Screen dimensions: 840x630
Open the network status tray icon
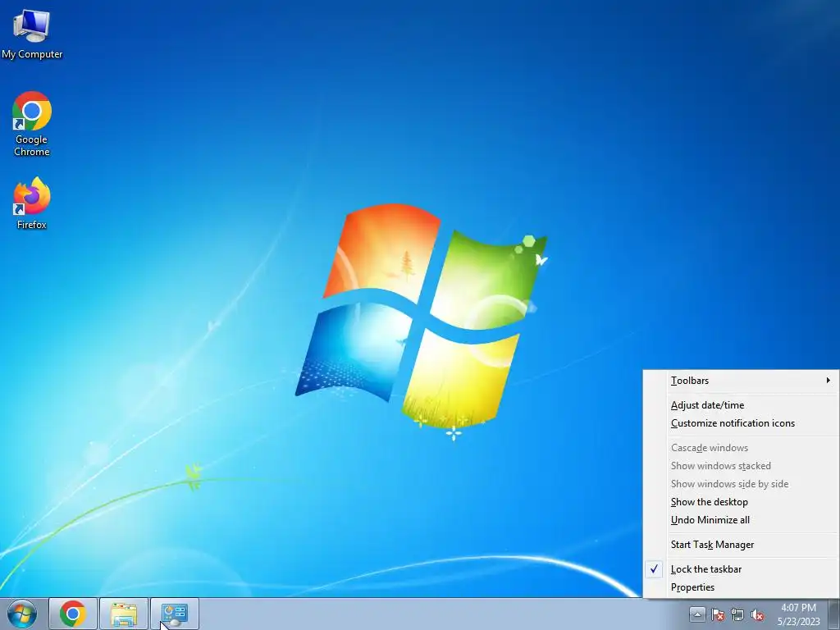click(737, 614)
